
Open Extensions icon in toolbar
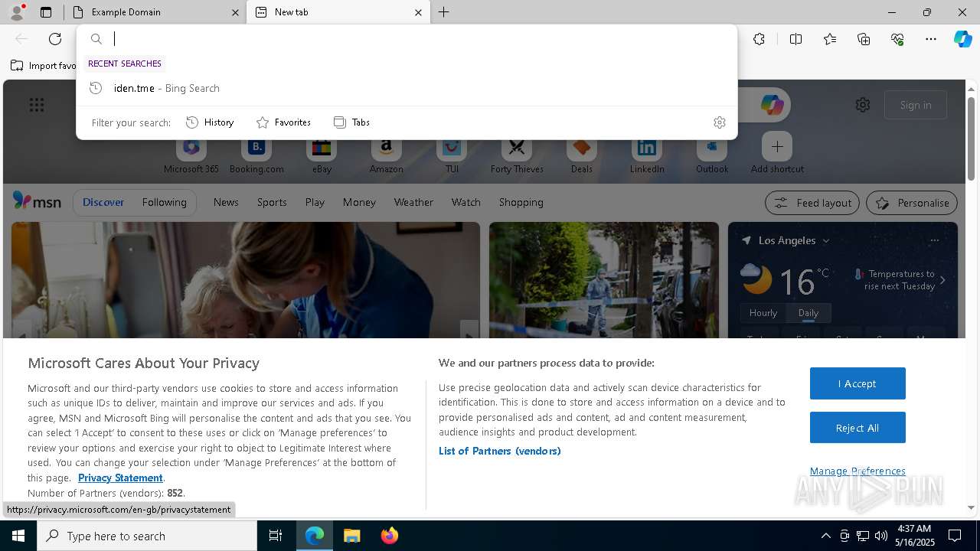click(759, 39)
